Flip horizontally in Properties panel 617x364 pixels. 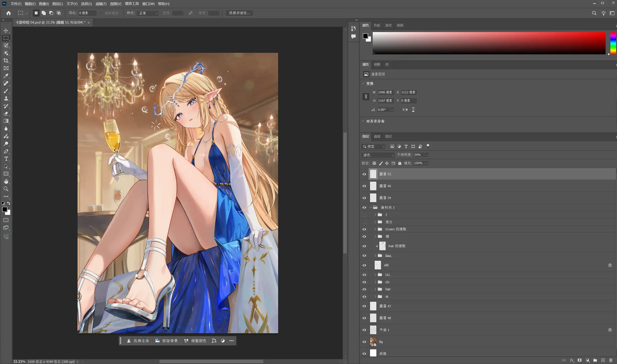pos(405,110)
